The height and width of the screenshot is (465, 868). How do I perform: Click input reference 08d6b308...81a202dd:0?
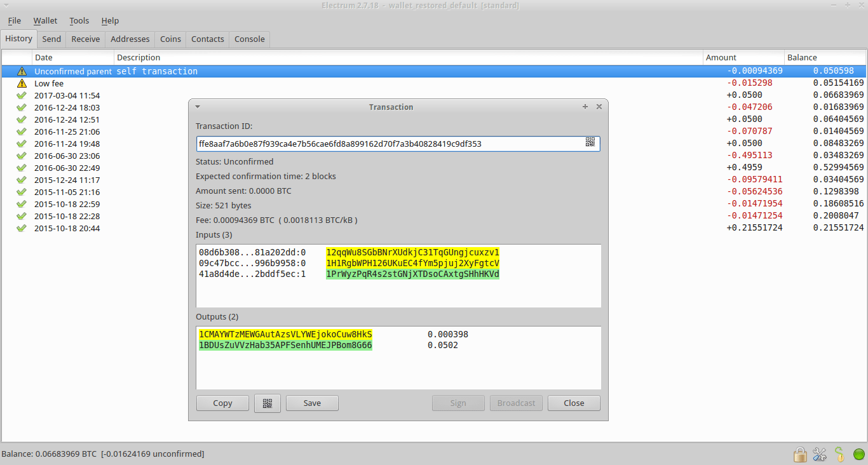(252, 252)
